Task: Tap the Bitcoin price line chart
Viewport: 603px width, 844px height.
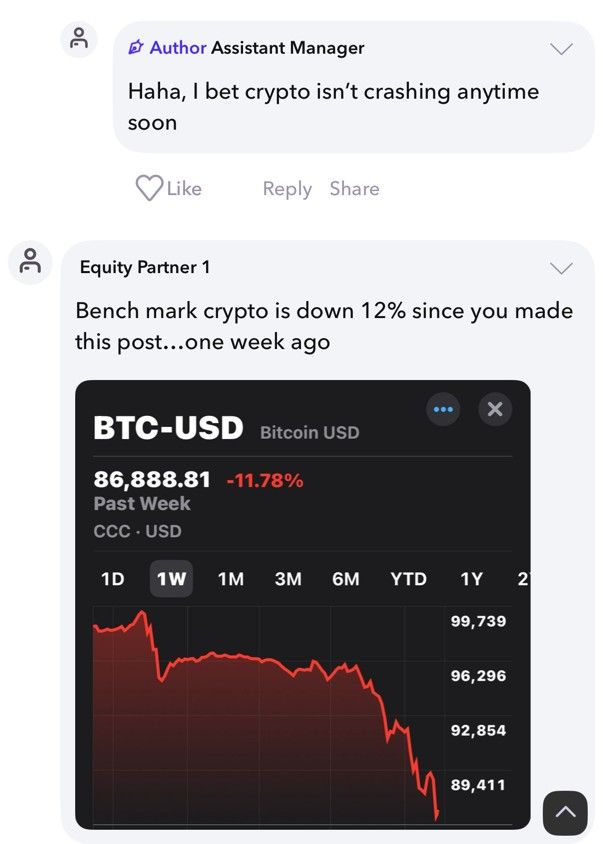Action: point(268,716)
